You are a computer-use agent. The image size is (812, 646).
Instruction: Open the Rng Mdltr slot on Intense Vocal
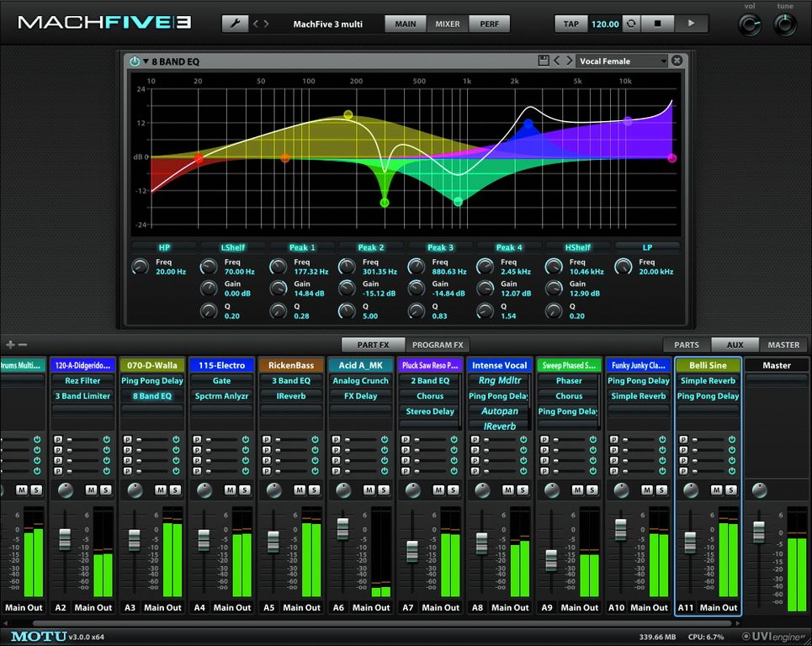[500, 380]
